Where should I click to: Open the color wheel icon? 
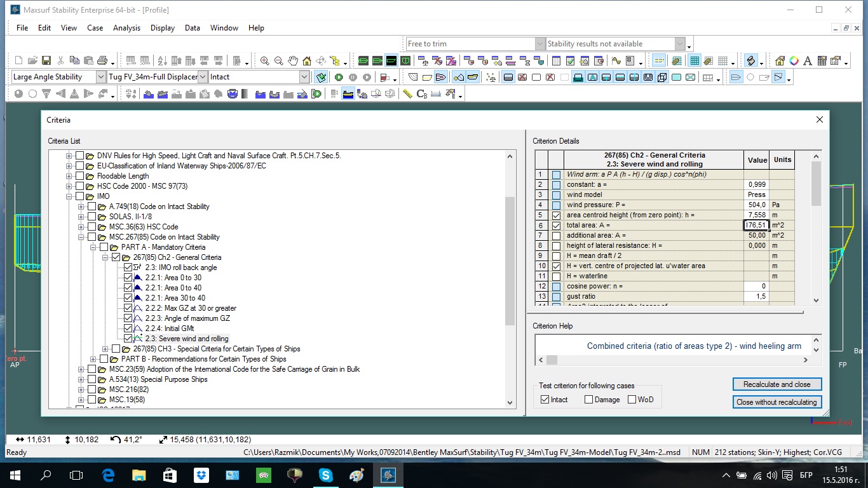(x=794, y=61)
